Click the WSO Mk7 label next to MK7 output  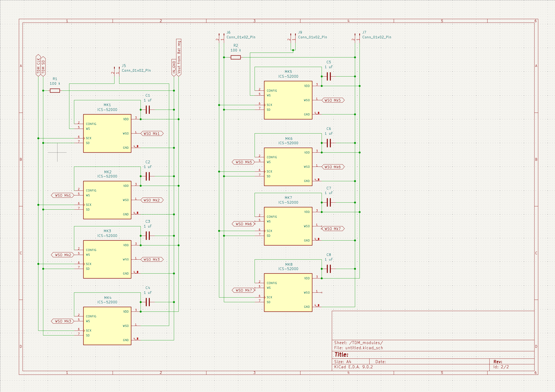333,229
